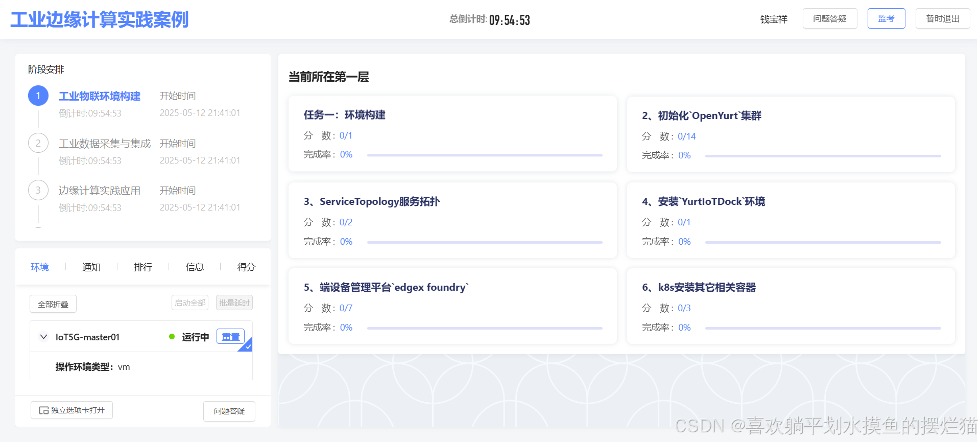
Task: Click progress bar of YurtIoTDock task
Action: click(823, 242)
